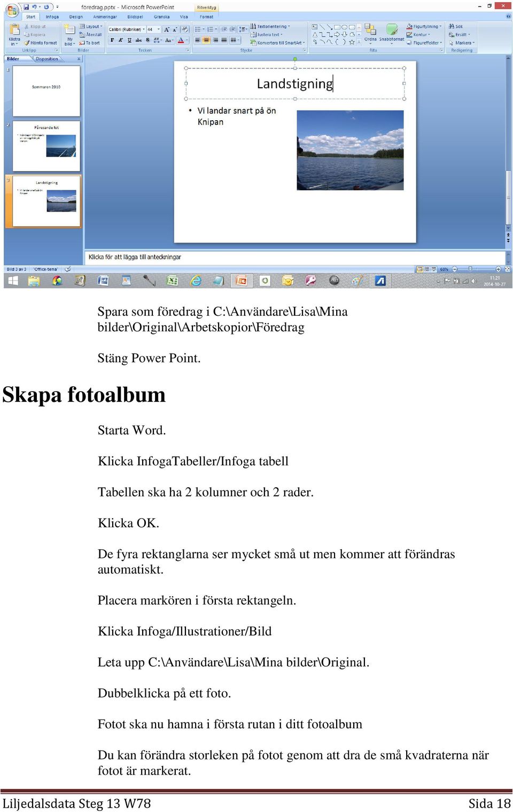This screenshot has width=513, height=812.
Task: Switch to Disposition pane tab
Action: tap(47, 59)
